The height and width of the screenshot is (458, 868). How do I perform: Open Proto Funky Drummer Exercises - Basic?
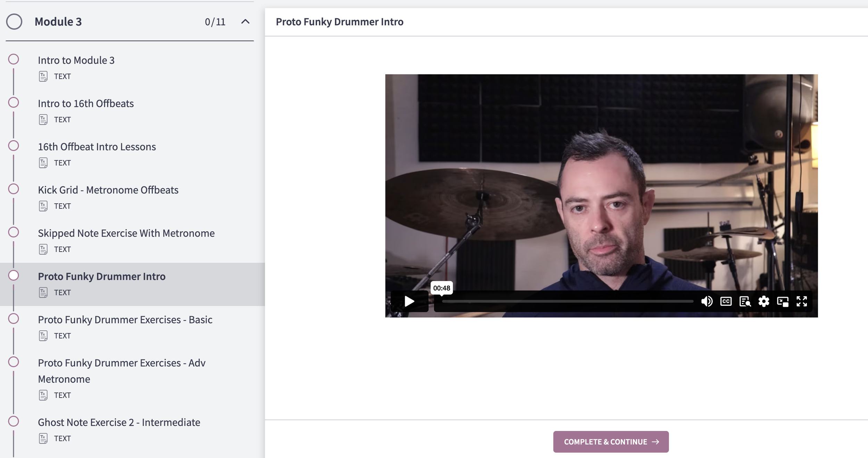point(125,320)
